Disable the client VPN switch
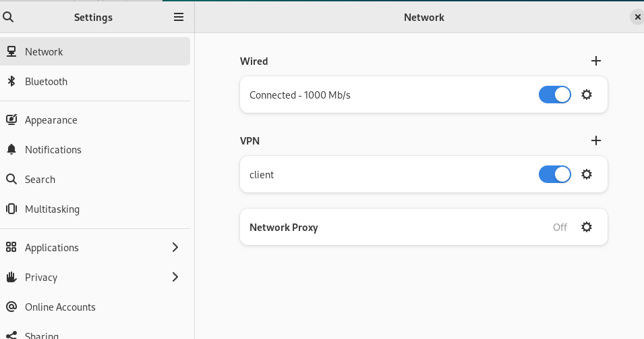This screenshot has width=644, height=339. pos(555,174)
